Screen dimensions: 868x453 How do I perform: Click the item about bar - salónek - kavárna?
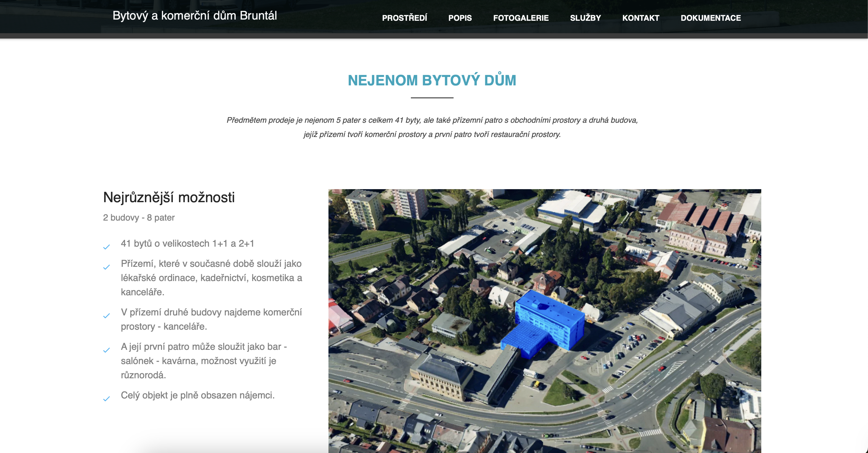pos(204,361)
